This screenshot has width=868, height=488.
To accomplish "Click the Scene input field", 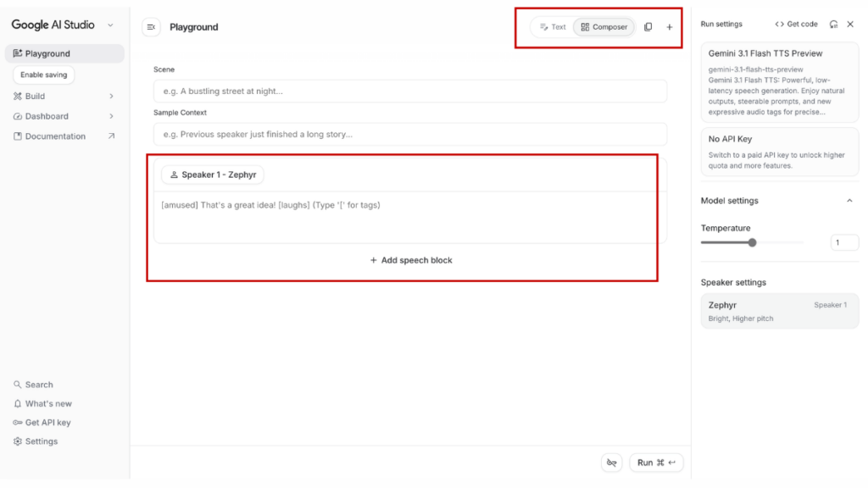I will [x=409, y=91].
